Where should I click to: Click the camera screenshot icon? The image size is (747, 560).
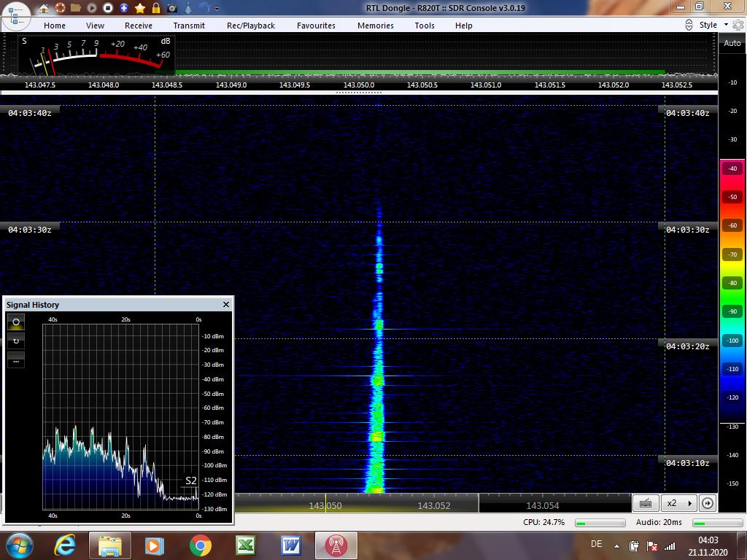[x=172, y=8]
